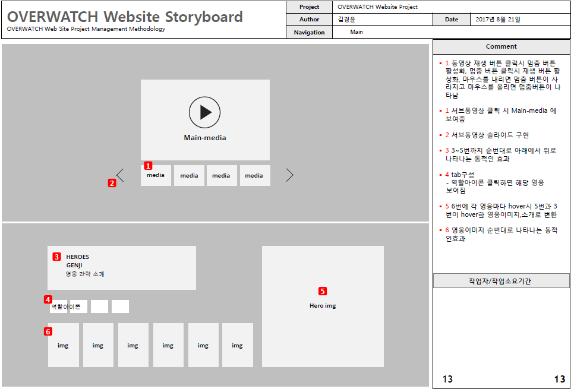Click red badge number 3 beside HEROES

(56, 257)
